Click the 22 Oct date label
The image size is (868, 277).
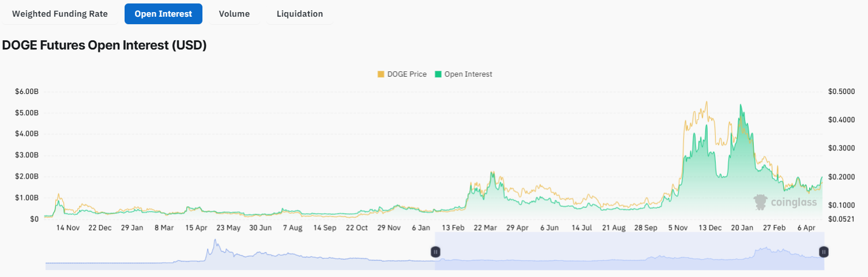pos(357,228)
